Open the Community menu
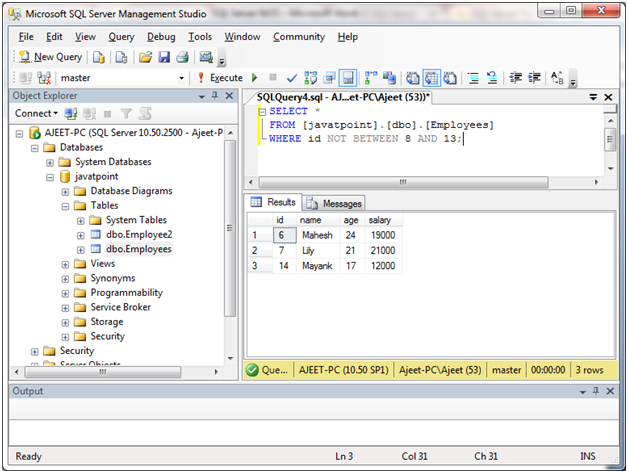Screen dimensions: 628x473 (299, 37)
